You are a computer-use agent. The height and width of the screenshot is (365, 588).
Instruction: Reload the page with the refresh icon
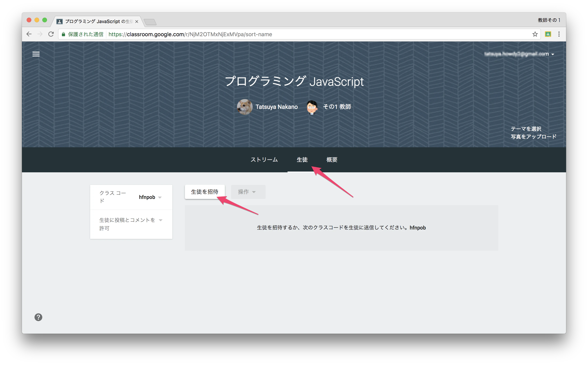click(51, 34)
